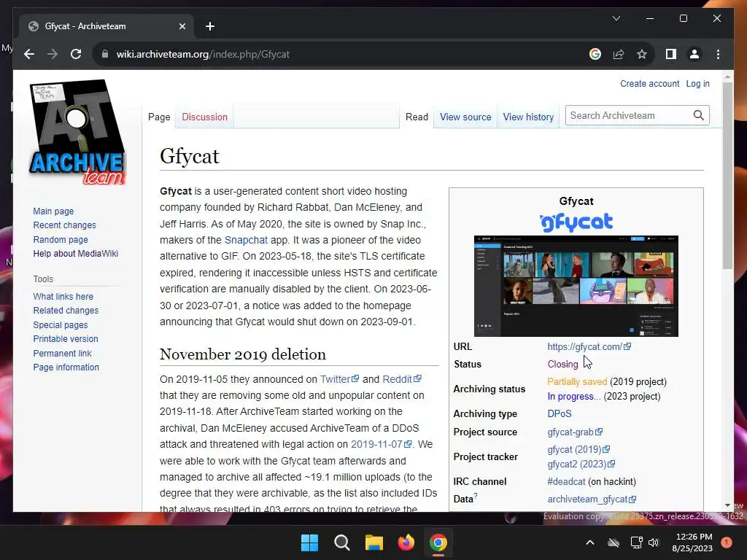Open Page information

tap(66, 367)
